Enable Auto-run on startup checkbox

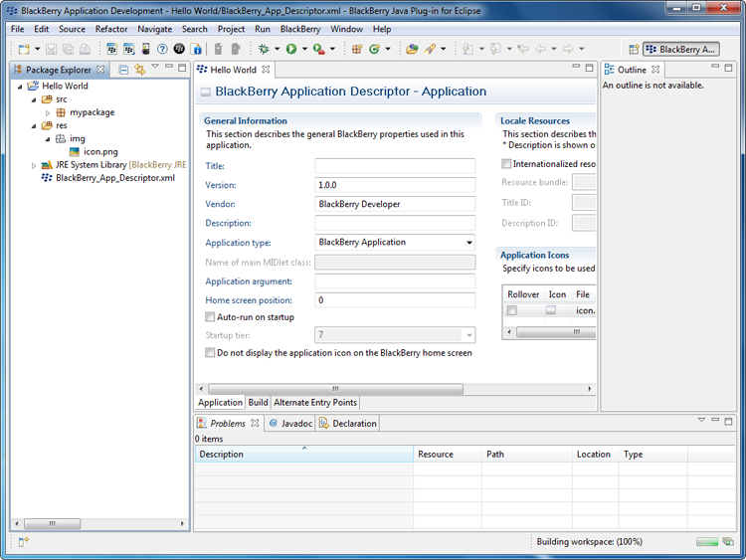(210, 317)
